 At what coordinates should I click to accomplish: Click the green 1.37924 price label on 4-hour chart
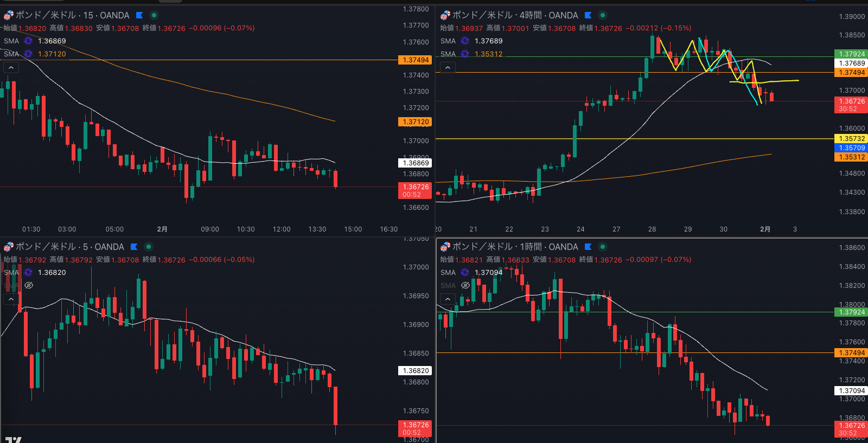click(851, 54)
